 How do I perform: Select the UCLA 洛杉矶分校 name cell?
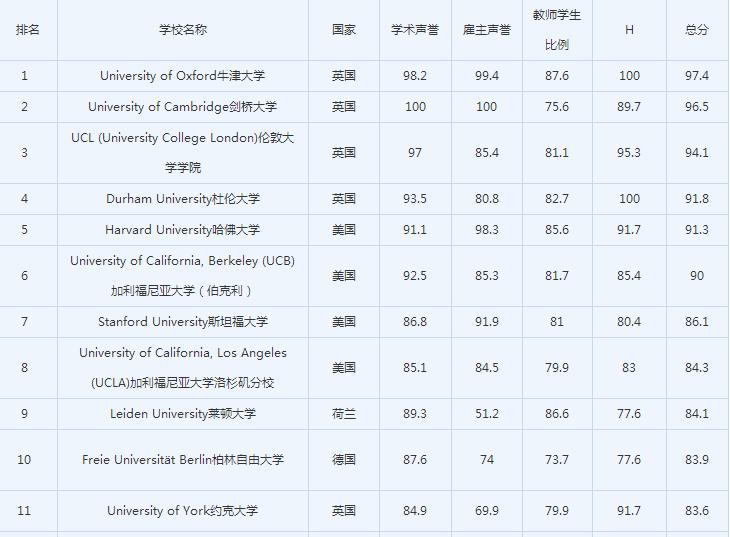coord(182,368)
